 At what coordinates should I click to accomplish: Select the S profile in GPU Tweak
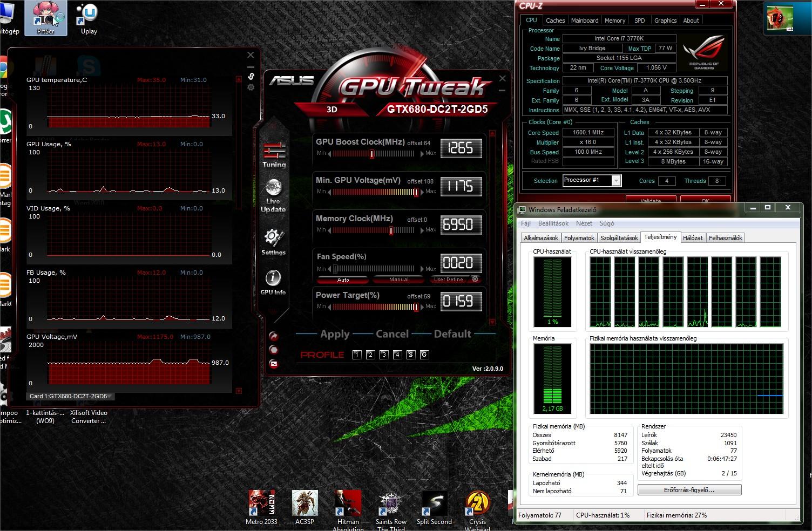[x=410, y=355]
